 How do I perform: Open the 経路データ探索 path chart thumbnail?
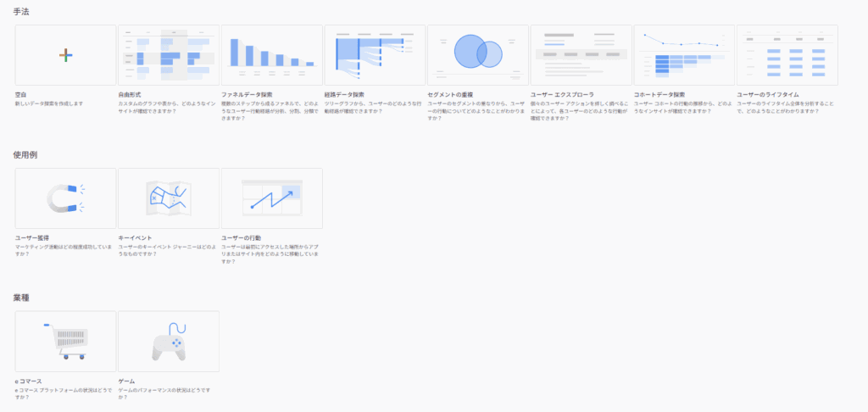click(375, 55)
